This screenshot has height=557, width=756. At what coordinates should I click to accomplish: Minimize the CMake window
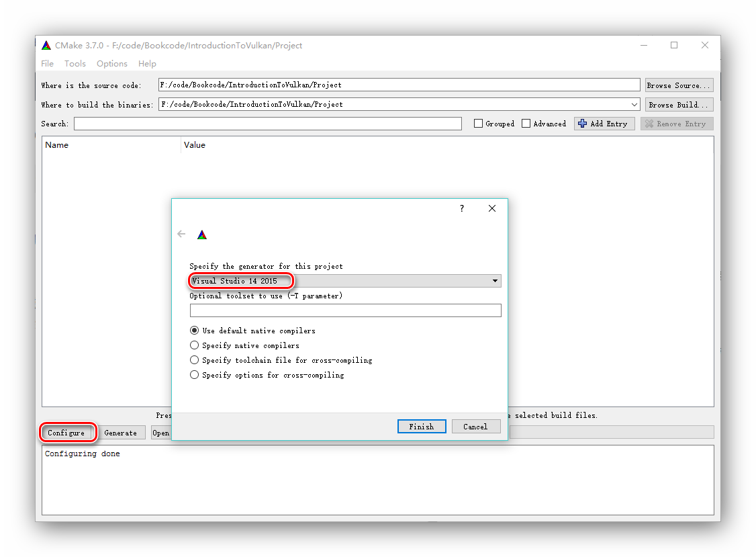coord(644,46)
